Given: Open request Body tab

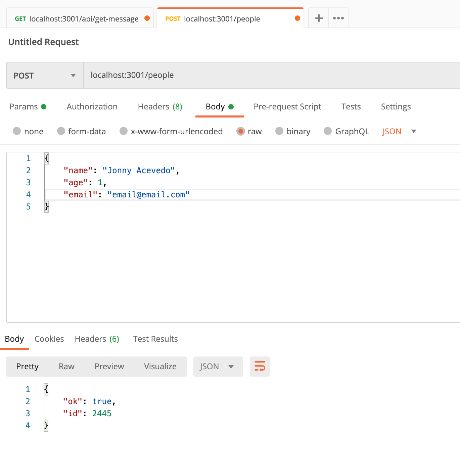Looking at the screenshot, I should (220, 107).
